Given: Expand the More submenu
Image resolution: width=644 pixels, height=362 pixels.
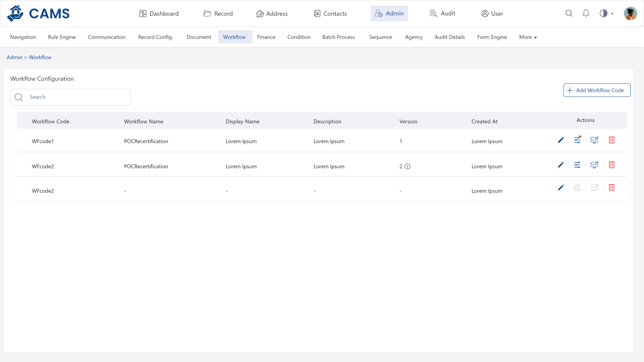Looking at the screenshot, I should 528,37.
